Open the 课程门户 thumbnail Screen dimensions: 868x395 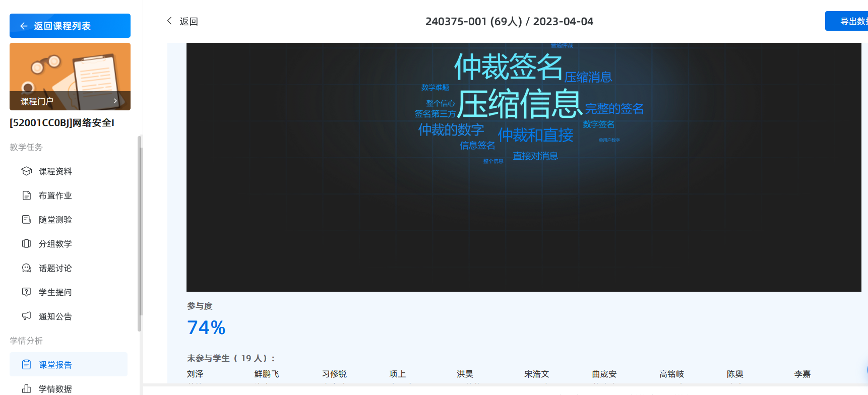click(x=70, y=77)
